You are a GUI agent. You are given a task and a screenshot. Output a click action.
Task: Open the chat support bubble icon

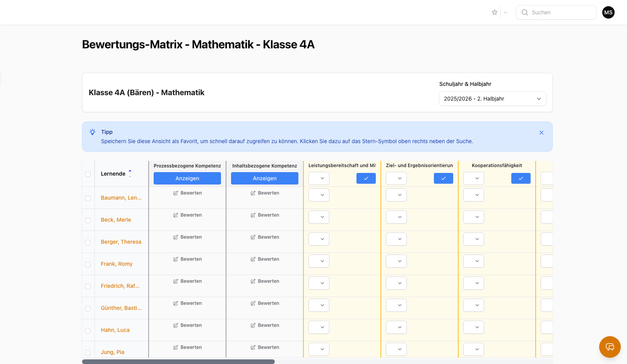(x=610, y=347)
